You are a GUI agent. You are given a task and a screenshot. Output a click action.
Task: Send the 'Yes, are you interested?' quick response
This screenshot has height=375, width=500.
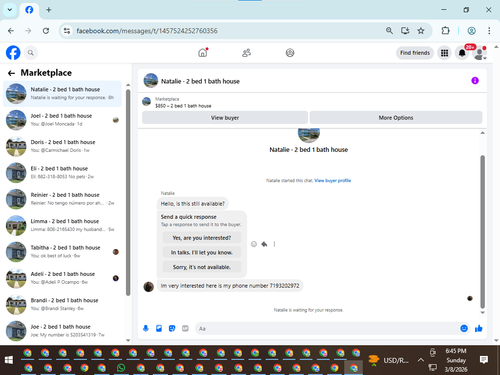point(202,238)
